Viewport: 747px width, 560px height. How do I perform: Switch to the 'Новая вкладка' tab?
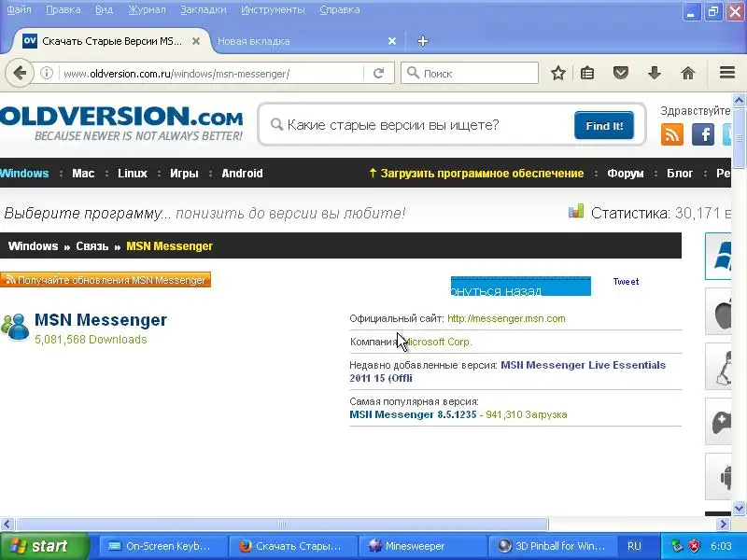(305, 41)
